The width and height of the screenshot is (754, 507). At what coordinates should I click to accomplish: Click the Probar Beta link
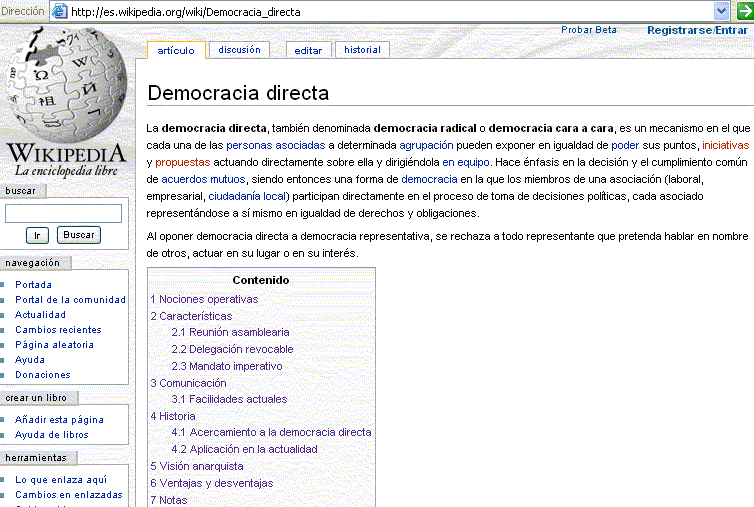[x=589, y=30]
